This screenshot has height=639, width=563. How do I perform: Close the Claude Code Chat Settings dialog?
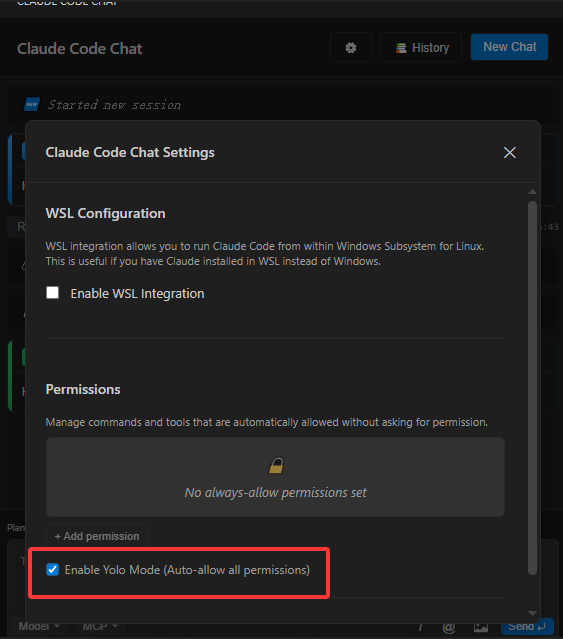[x=510, y=152]
